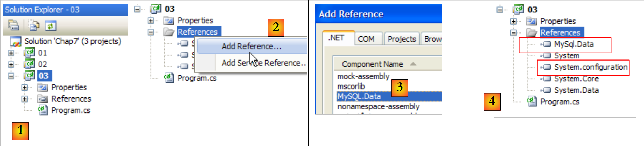The image size is (644, 146).
Task: Click the C# icon of project 02
Action: pyautogui.click(x=29, y=64)
